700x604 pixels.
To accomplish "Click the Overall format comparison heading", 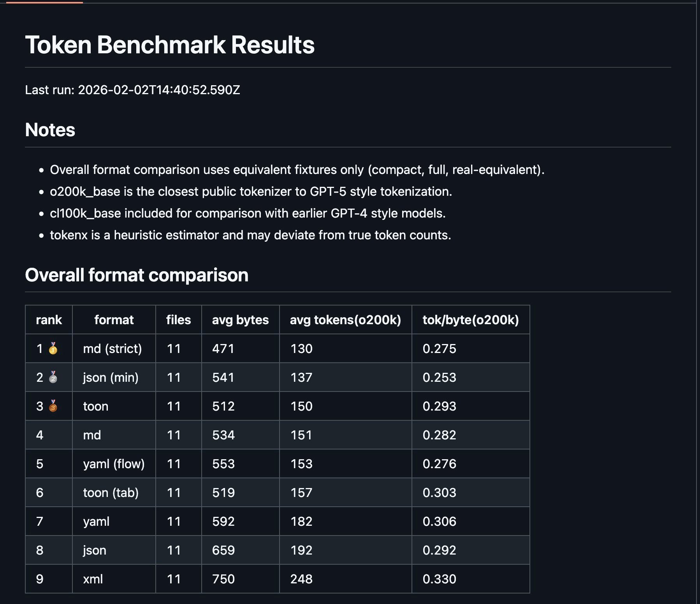I will click(137, 275).
